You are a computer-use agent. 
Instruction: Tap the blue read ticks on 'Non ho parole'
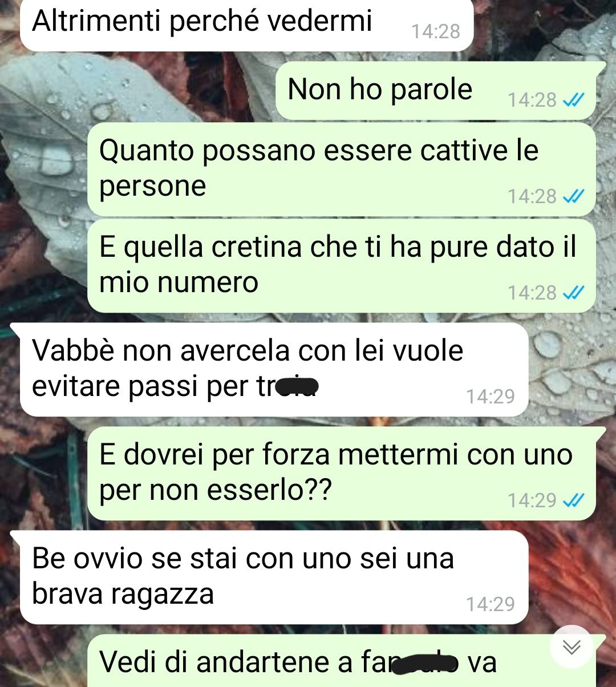point(573,100)
